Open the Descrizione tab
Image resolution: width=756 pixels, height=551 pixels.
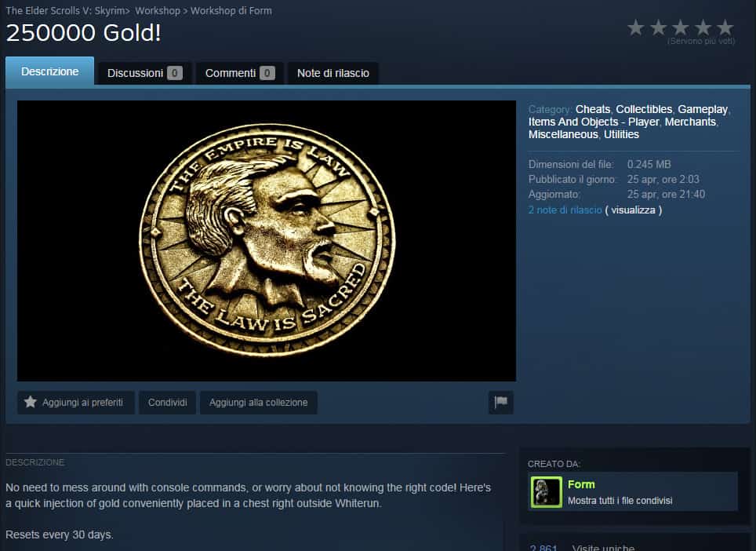coord(49,71)
